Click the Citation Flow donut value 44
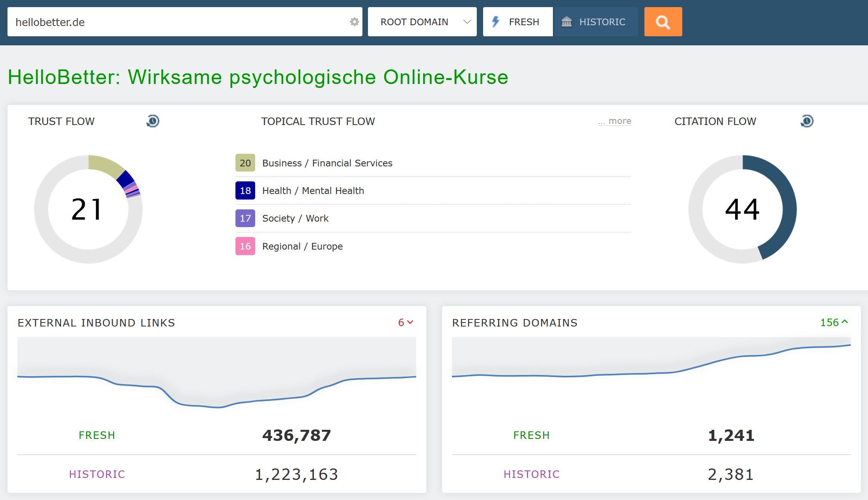Screen dimensions: 868x500 742,209
